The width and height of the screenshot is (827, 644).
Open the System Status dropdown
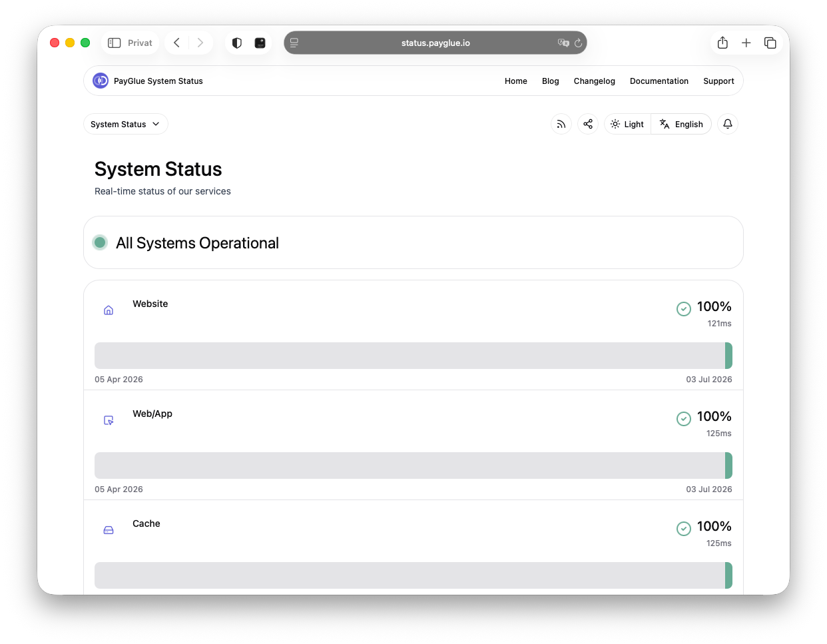coord(126,124)
